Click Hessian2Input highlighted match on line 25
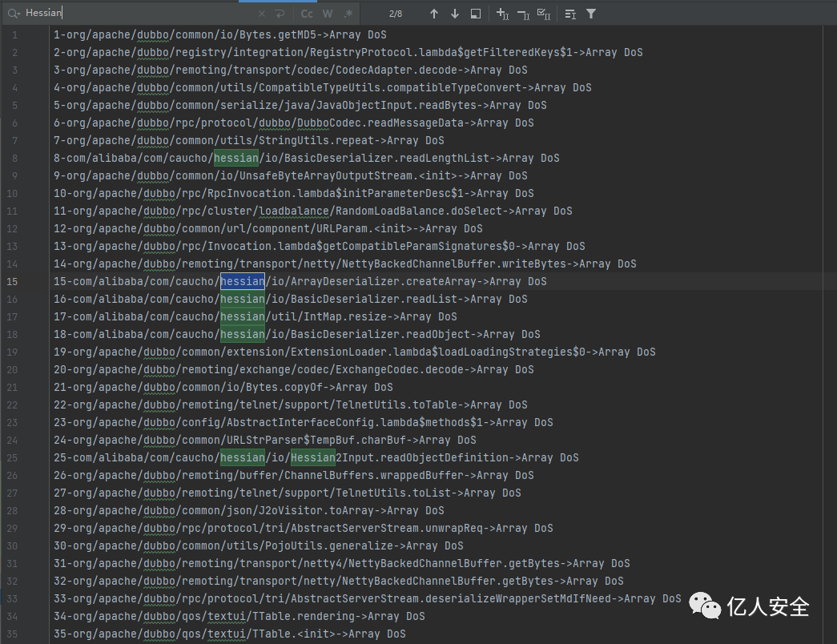The height and width of the screenshot is (644, 837). coord(313,457)
